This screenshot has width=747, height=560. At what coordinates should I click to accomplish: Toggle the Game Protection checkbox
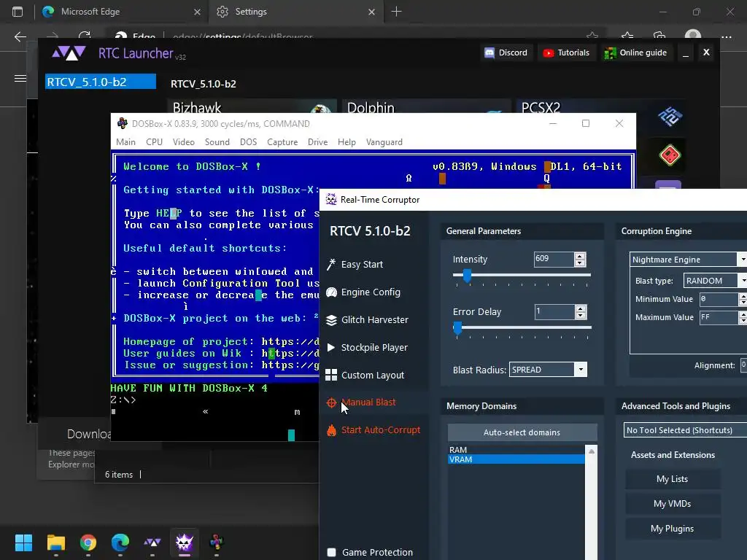click(x=332, y=553)
